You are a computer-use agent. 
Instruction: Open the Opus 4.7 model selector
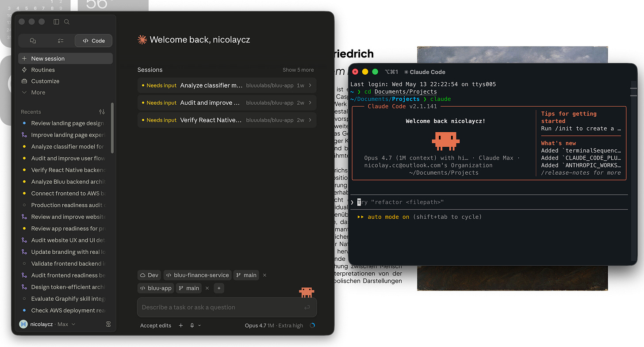point(274,325)
